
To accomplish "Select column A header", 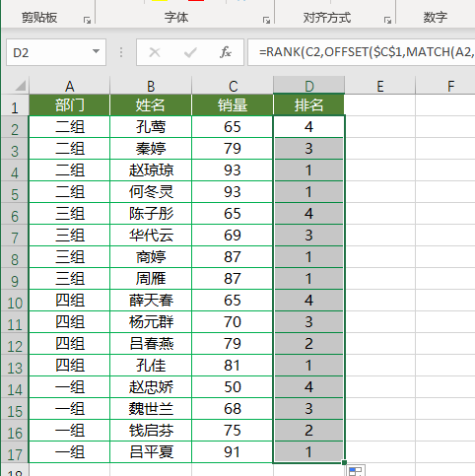I will pos(69,86).
